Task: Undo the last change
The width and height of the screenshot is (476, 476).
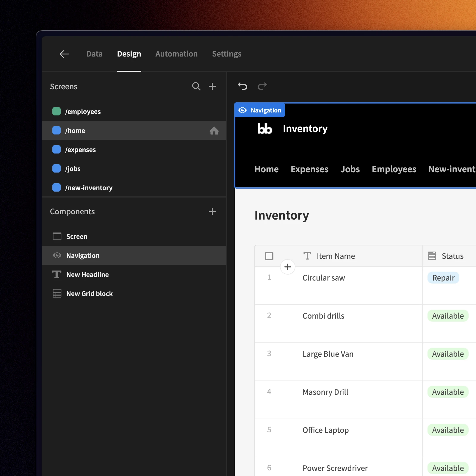Action: (x=242, y=86)
